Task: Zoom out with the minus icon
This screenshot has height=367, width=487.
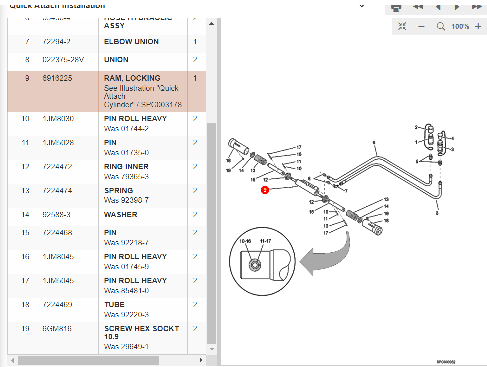Action: [x=421, y=27]
